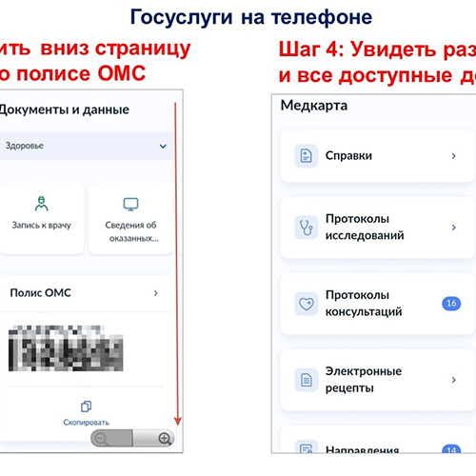
Task: Open the Электронные рецепты chevron arrow
Action: coord(454,380)
